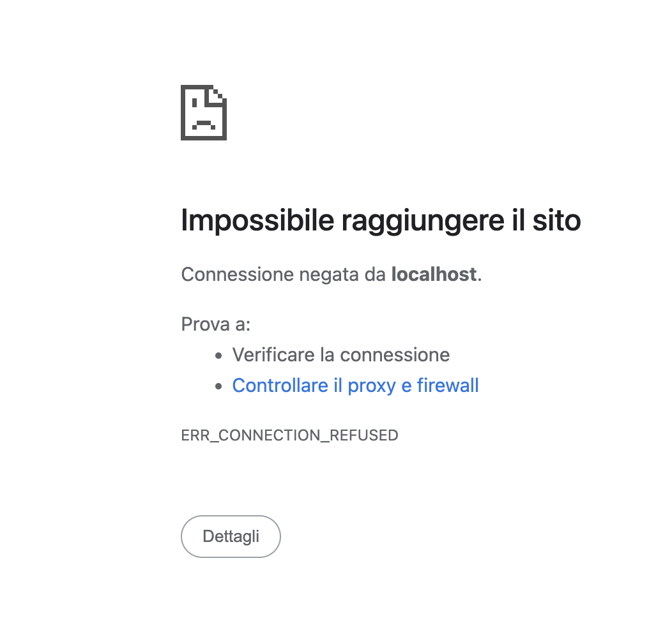
Task: Click the bold localhost hostname
Action: [x=434, y=275]
